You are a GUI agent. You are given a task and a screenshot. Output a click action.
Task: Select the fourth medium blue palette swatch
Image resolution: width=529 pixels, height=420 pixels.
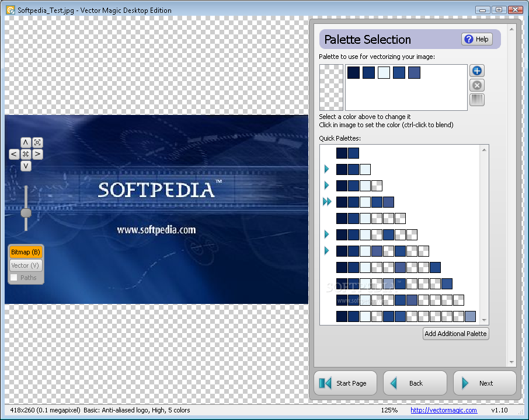tap(399, 72)
